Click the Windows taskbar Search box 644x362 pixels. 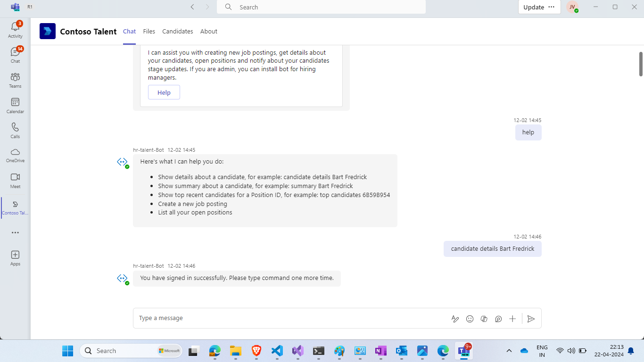pos(131,351)
